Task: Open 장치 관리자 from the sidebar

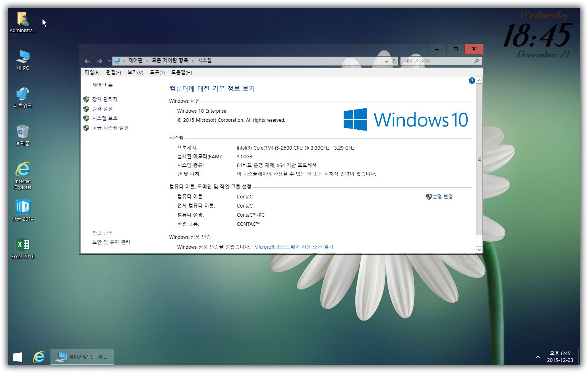Action: [x=105, y=99]
